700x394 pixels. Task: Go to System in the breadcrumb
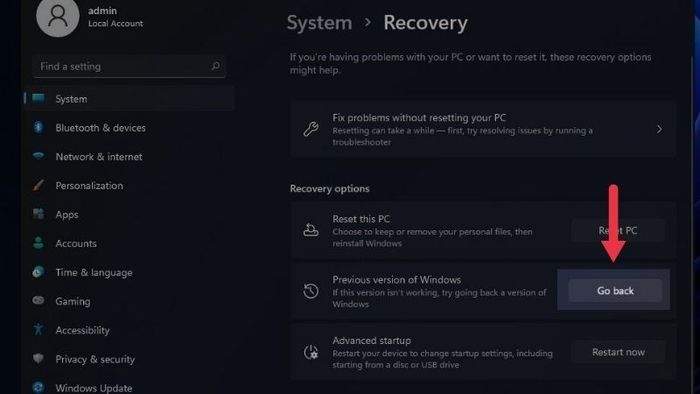pyautogui.click(x=319, y=23)
